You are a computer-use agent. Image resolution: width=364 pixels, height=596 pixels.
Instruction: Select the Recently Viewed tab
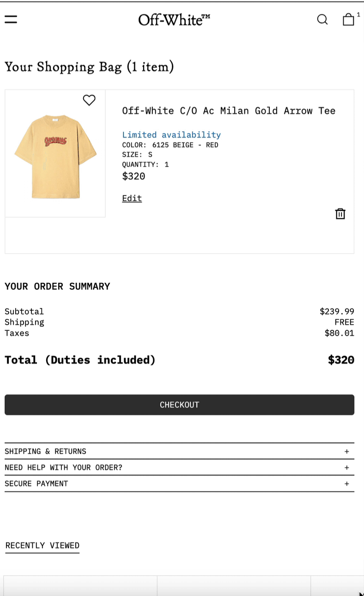point(42,546)
